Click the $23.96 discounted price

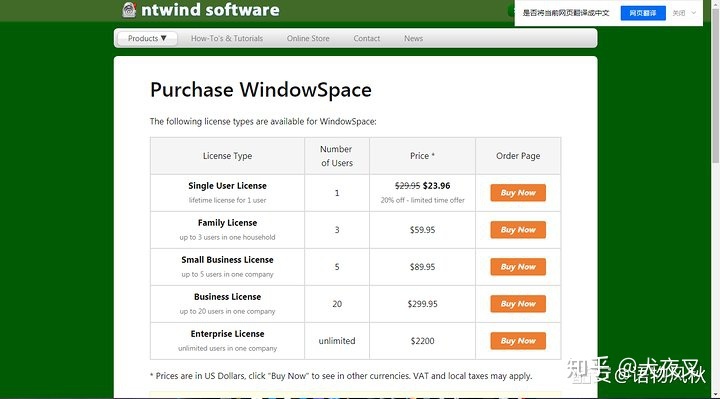tap(436, 185)
